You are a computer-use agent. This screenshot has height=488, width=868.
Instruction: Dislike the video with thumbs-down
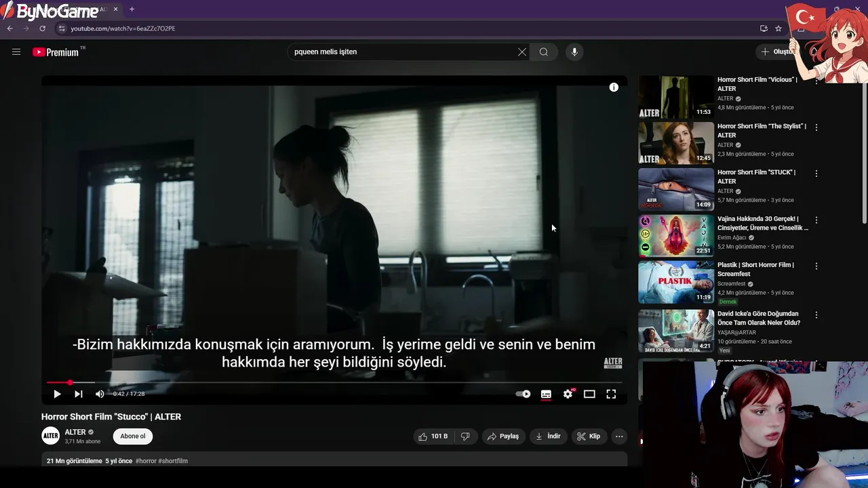tap(465, 436)
